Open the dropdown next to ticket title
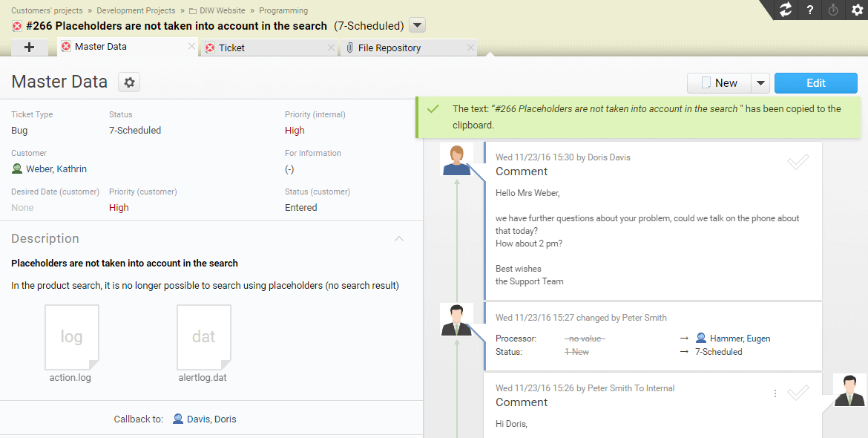The height and width of the screenshot is (438, 868). click(x=418, y=26)
